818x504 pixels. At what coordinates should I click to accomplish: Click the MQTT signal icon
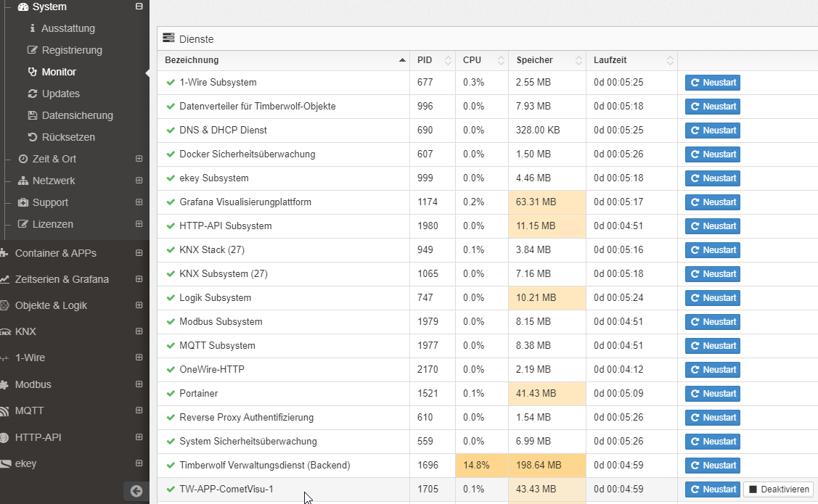click(4, 411)
